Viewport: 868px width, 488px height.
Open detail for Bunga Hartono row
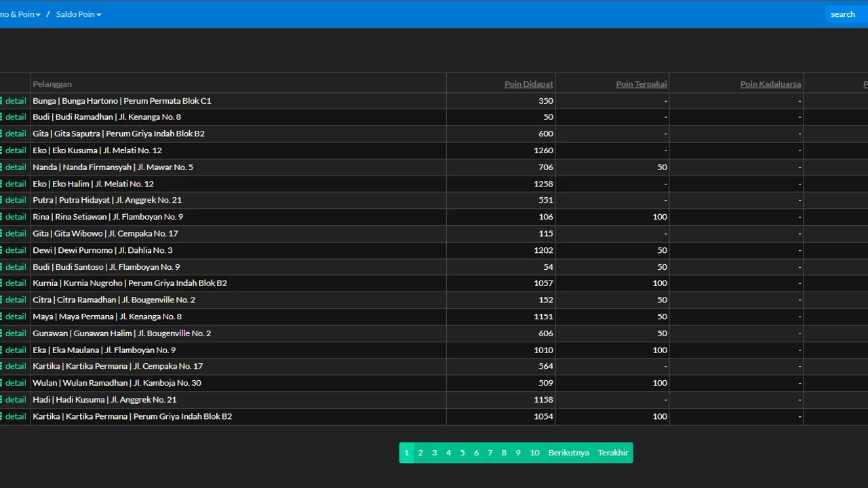[14, 100]
